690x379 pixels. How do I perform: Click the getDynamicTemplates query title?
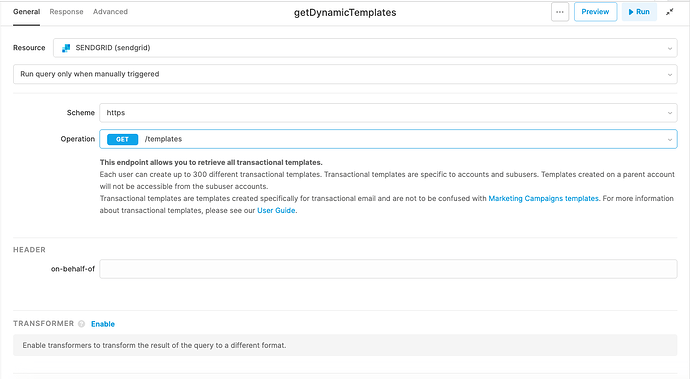tap(345, 13)
